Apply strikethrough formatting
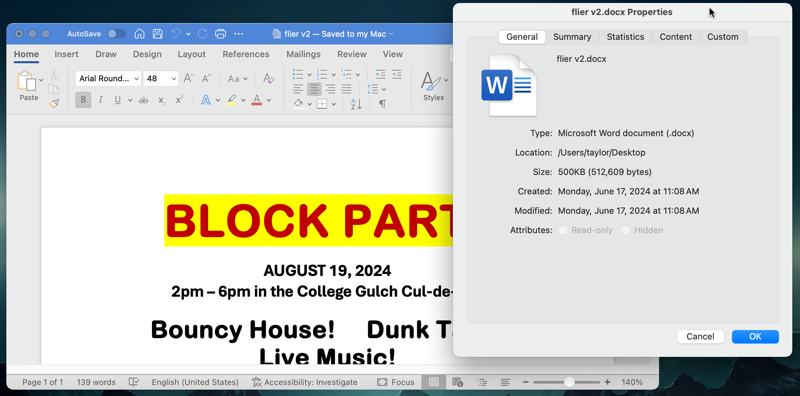Image resolution: width=800 pixels, height=396 pixels. [x=144, y=101]
